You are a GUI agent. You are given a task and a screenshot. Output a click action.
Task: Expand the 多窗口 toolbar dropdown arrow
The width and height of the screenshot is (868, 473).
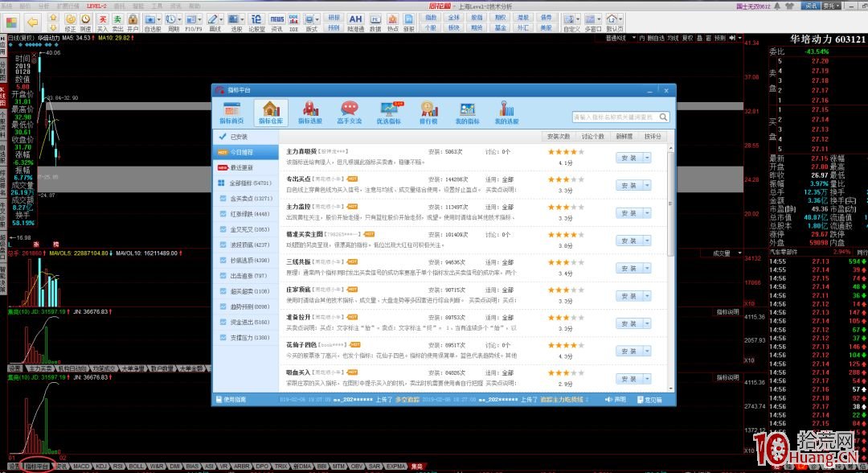click(599, 20)
